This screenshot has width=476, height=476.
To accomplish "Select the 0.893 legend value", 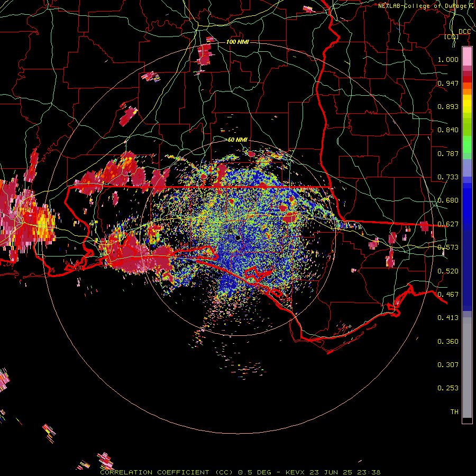I will 448,106.
